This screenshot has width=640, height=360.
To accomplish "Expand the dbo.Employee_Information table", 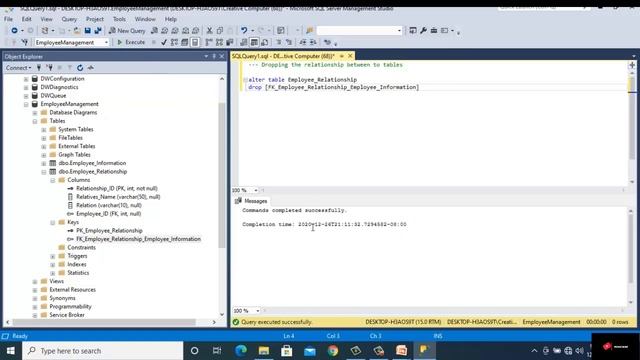I will 44,163.
